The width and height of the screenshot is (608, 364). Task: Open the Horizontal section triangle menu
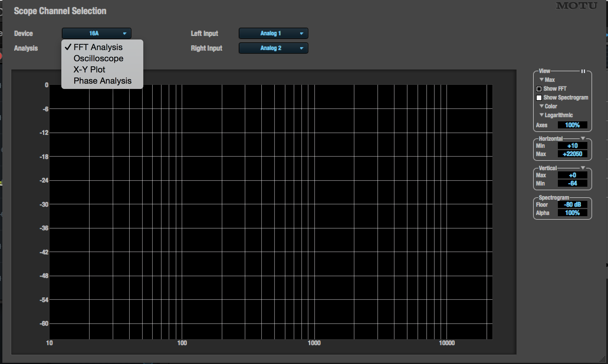(583, 138)
